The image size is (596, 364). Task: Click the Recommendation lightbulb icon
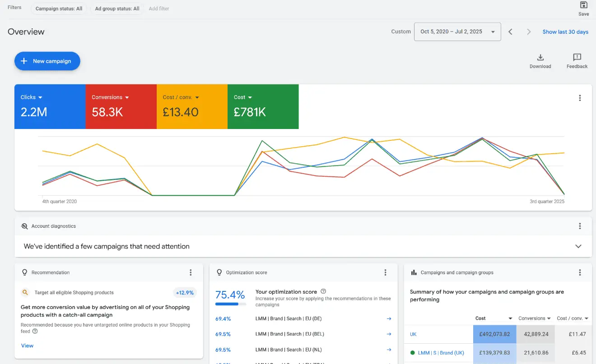[x=24, y=272]
